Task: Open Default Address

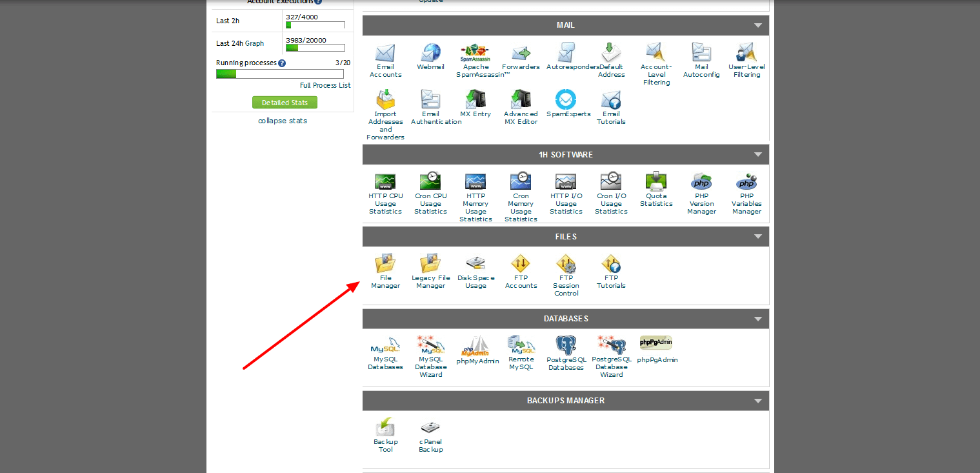Action: click(x=611, y=61)
